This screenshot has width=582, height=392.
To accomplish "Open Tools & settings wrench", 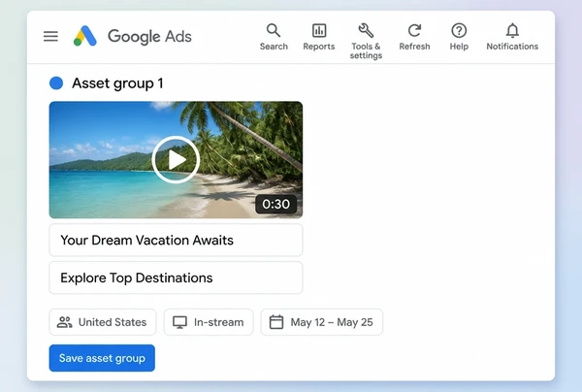I will coord(366,41).
